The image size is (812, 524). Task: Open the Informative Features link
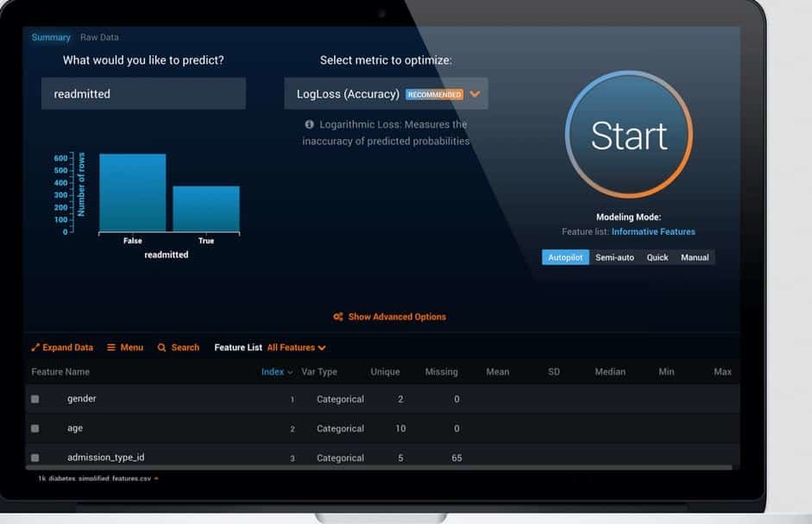(653, 232)
